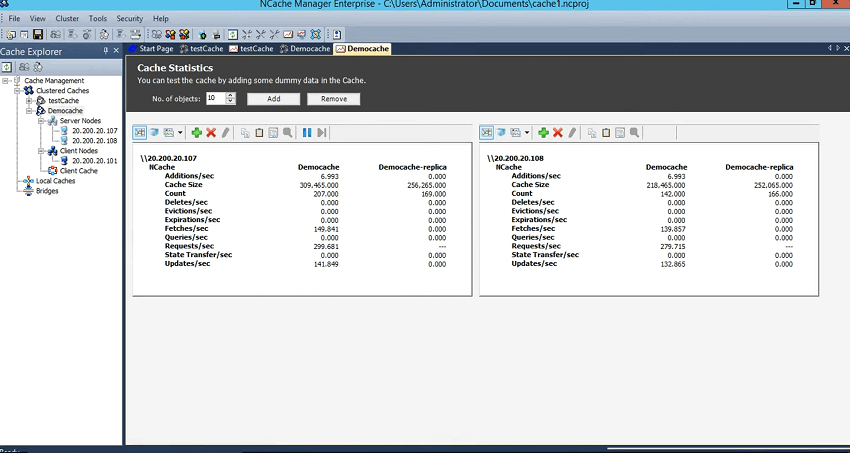The height and width of the screenshot is (453, 850).
Task: Click the red X Delete icon in right stats toolbar
Action: pos(557,133)
